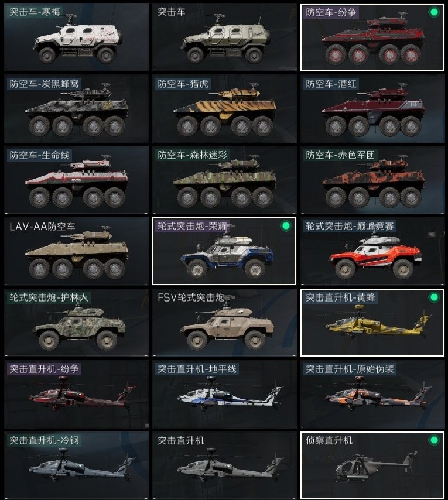This screenshot has height=500, width=448.
Task: Click green equipped dot on 突击直升机-黄蜂
Action: [433, 297]
